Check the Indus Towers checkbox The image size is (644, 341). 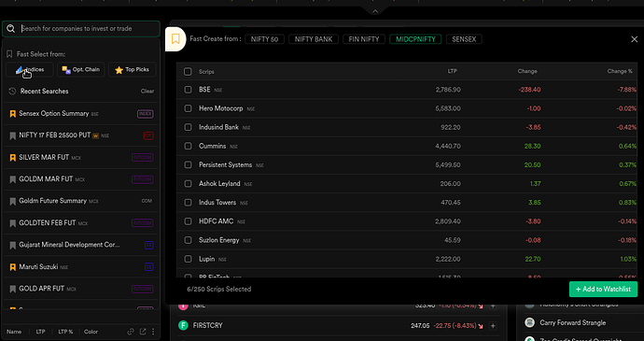[188, 203]
